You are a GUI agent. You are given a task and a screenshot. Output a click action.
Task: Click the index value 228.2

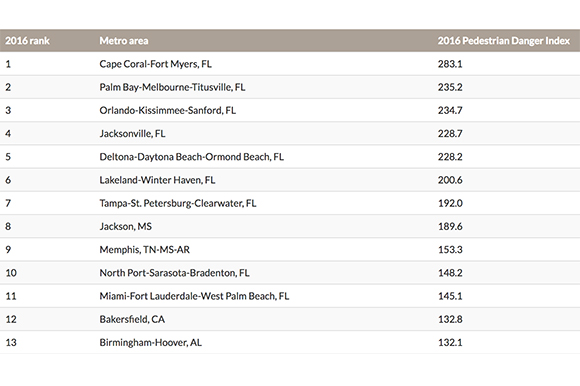[450, 157]
